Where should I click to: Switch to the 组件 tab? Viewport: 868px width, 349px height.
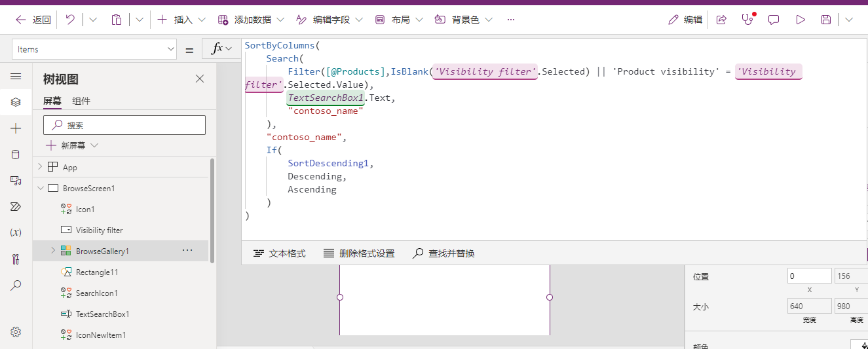pyautogui.click(x=81, y=101)
